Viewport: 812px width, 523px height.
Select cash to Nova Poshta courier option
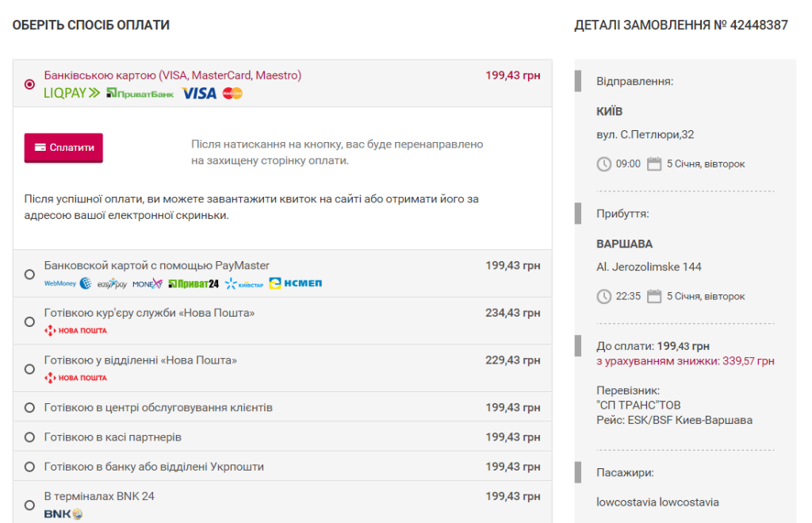coord(29,321)
